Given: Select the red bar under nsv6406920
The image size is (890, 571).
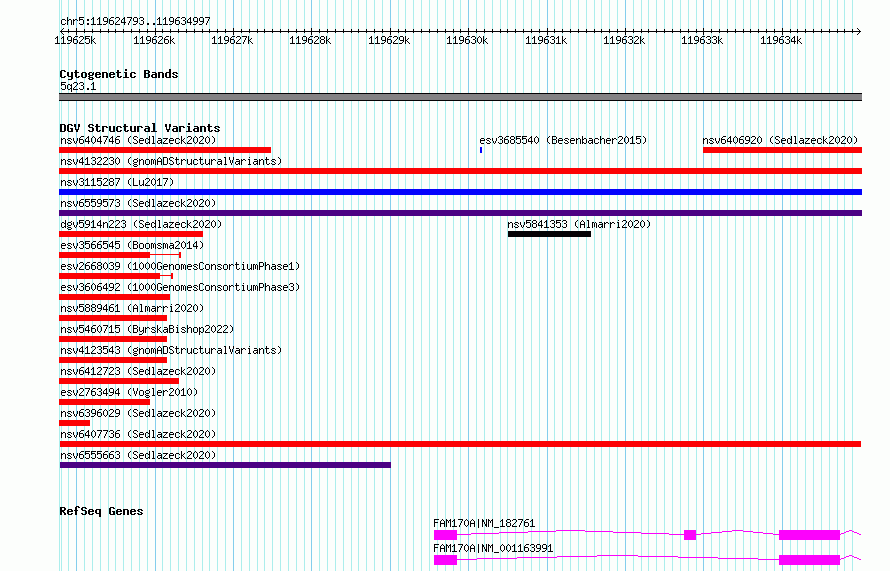Looking at the screenshot, I should [x=782, y=150].
